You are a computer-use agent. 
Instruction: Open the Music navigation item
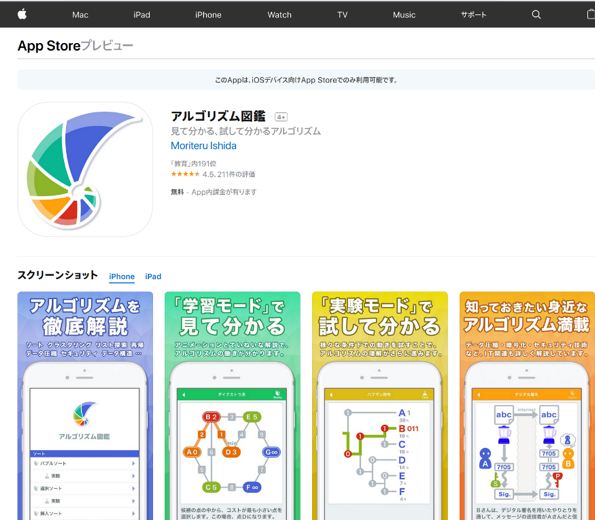coord(404,15)
